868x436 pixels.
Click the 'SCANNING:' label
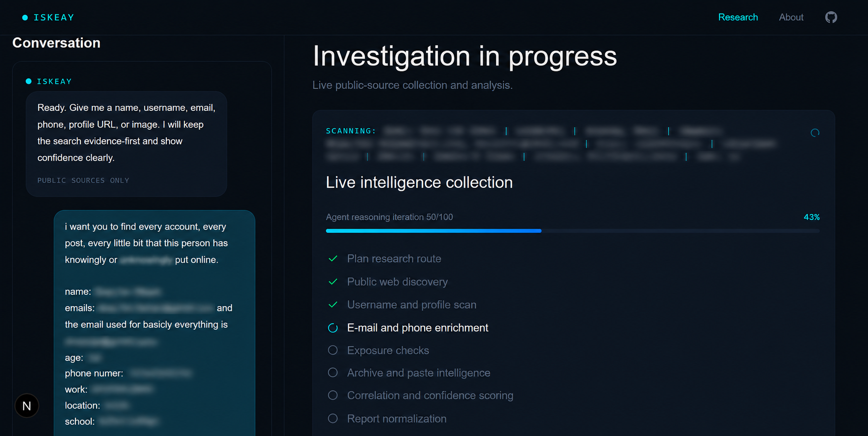(351, 131)
